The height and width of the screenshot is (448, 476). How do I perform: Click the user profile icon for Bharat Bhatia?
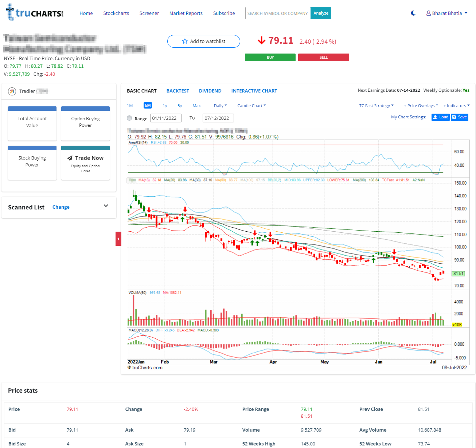click(x=428, y=13)
